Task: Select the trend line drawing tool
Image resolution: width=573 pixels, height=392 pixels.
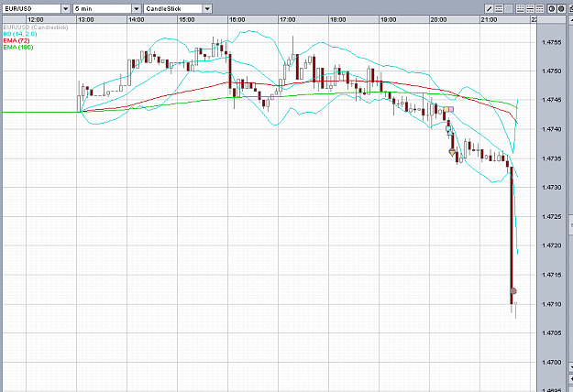Action: (x=489, y=9)
